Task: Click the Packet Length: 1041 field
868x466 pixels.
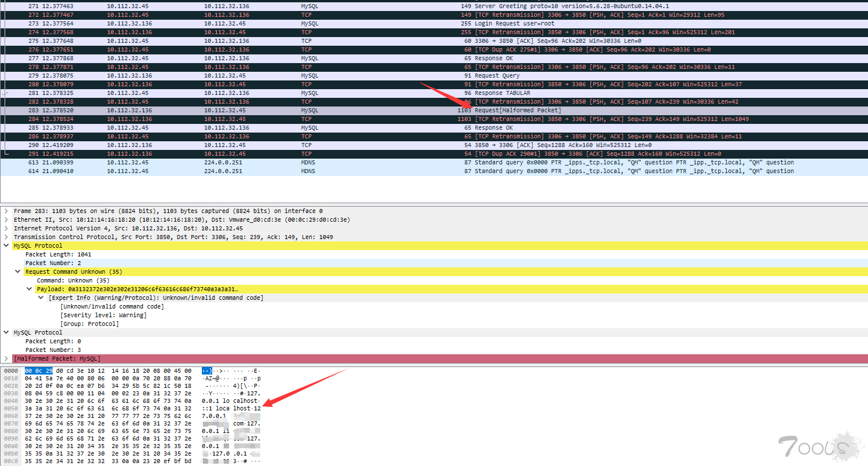Action: point(58,255)
